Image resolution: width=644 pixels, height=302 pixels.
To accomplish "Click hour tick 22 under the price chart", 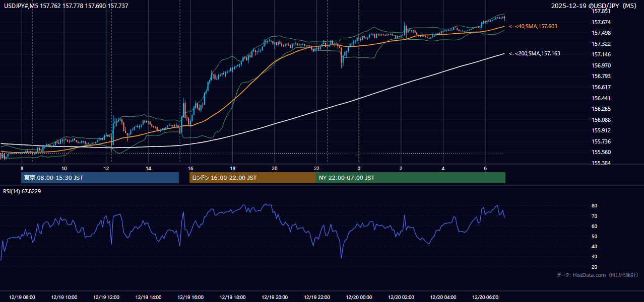I will coord(316,168).
